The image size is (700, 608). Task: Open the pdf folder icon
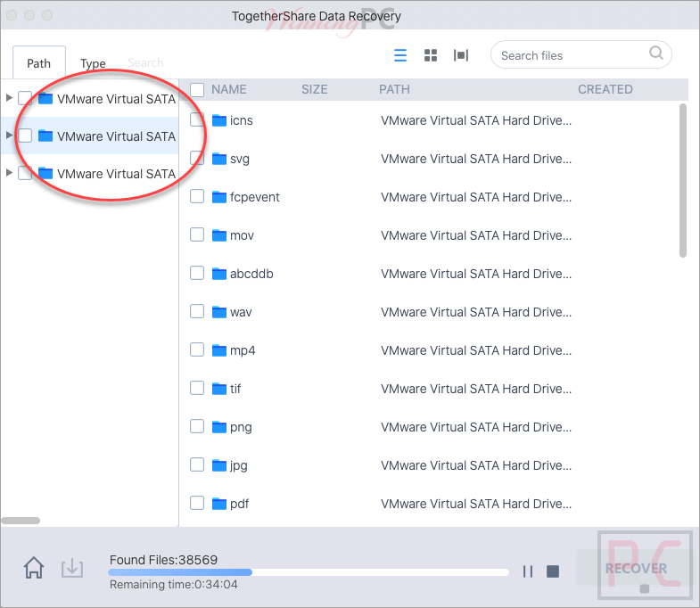219,504
